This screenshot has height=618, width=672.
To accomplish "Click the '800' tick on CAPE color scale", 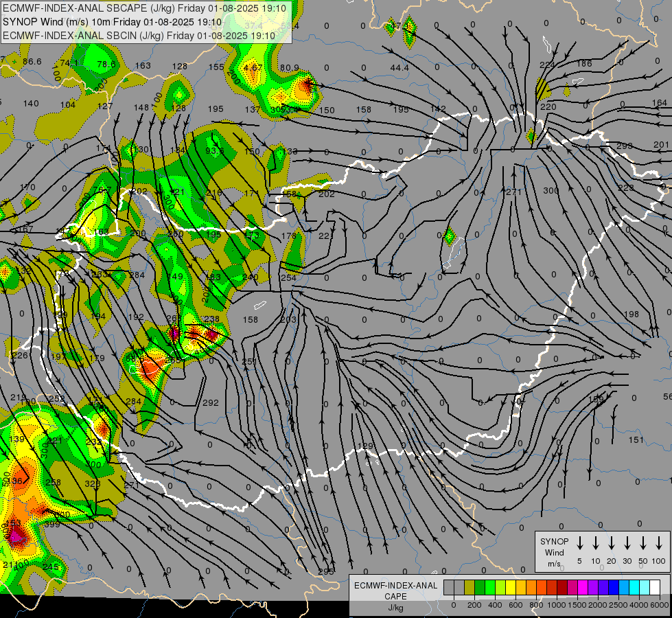I will tap(536, 605).
